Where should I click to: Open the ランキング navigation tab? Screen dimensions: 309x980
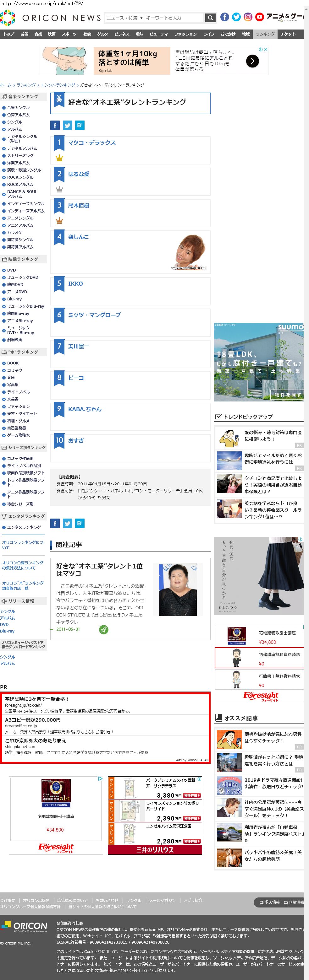[265, 34]
